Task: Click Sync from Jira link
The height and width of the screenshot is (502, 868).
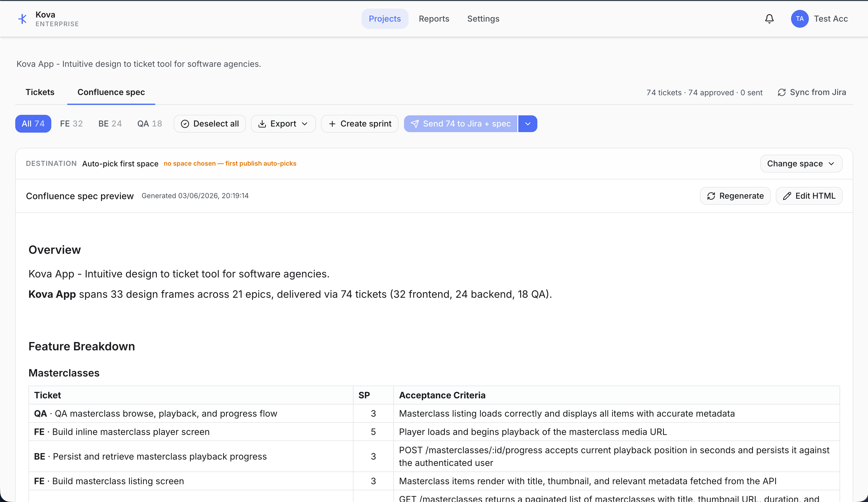Action: coord(812,92)
